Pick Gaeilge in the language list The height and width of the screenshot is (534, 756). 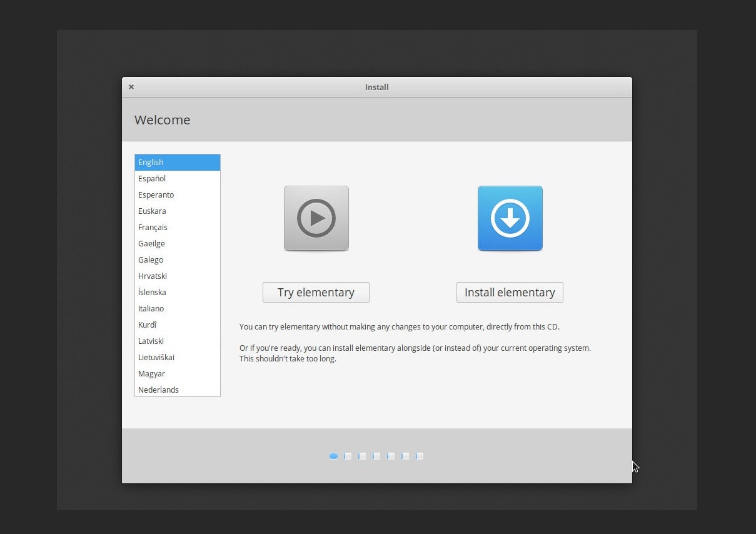coord(178,244)
